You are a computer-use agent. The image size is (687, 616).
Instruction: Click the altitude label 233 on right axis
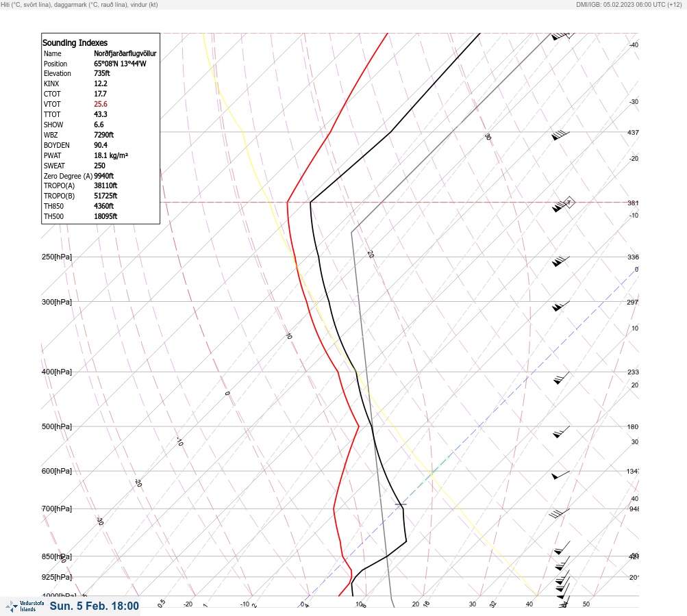click(633, 372)
